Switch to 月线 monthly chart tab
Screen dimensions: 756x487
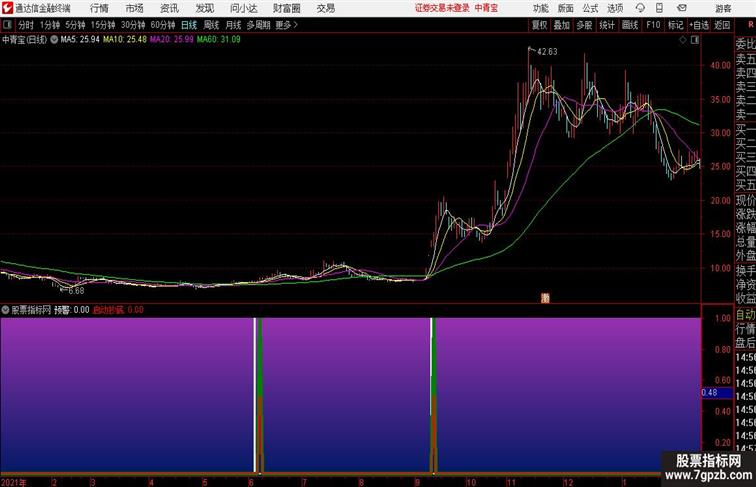click(x=233, y=25)
